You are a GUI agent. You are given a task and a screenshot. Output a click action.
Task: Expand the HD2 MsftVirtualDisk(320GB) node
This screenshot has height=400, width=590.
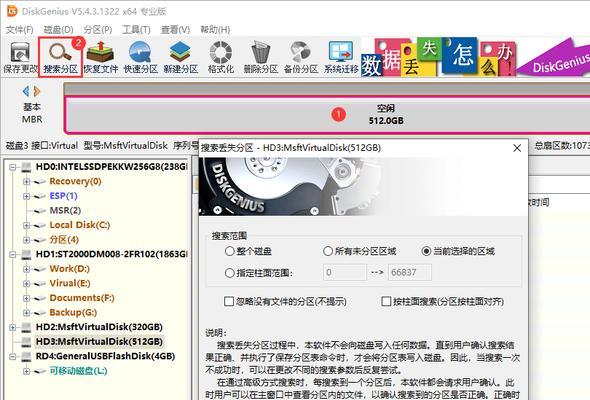click(12, 327)
